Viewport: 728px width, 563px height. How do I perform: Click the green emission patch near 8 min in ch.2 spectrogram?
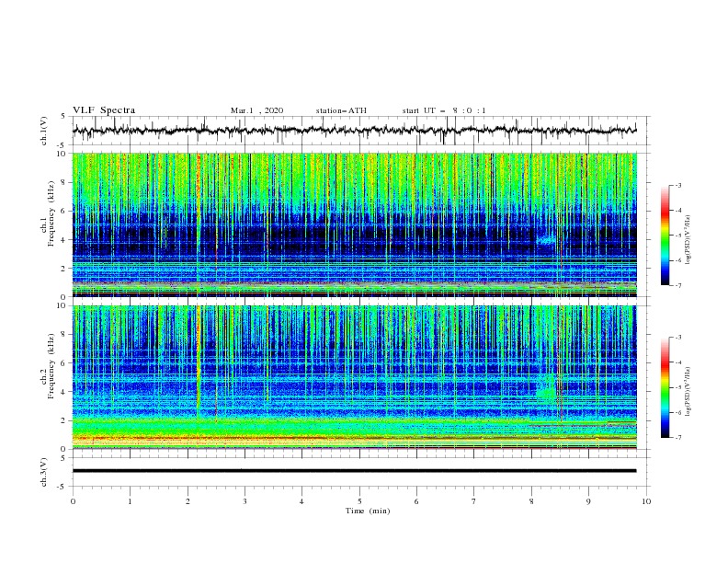point(547,391)
